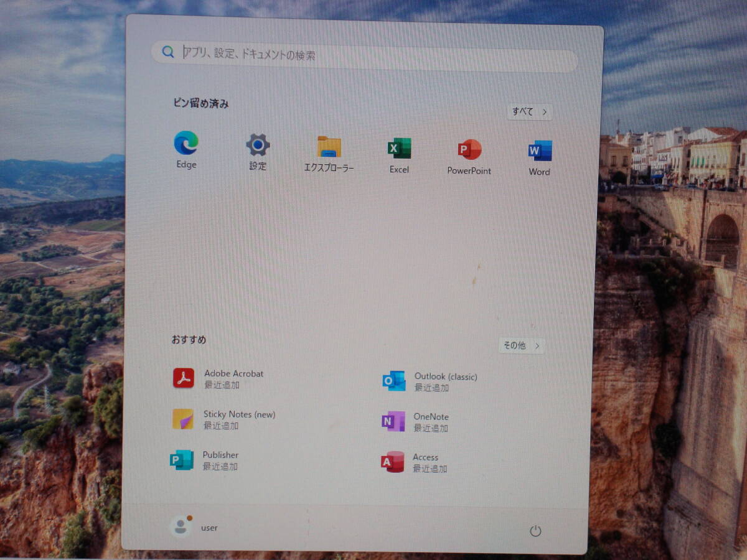Open the Word pinned app
Image resolution: width=747 pixels, height=560 pixels.
point(540,151)
